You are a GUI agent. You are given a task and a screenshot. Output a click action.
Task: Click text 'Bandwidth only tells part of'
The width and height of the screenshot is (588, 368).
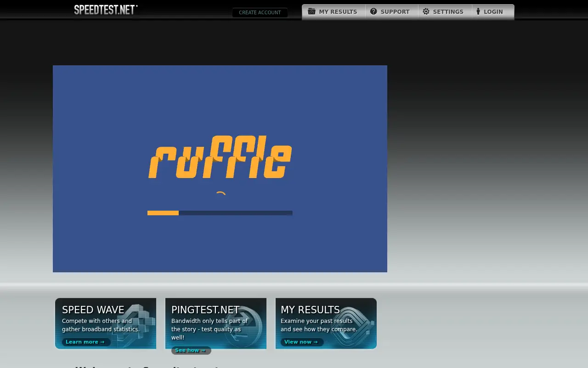(x=209, y=321)
